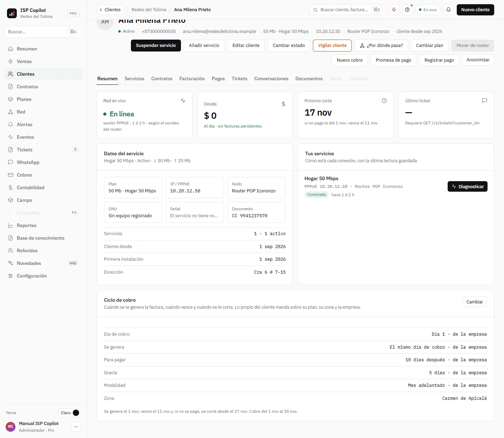Go back to Clientes via chevron button
This screenshot has height=438, width=504.
coord(110,10)
